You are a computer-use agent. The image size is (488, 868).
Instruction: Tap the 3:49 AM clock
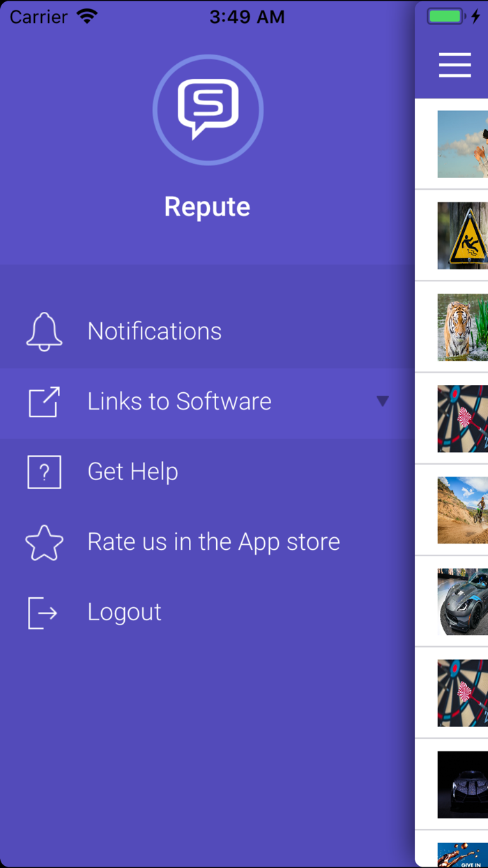pyautogui.click(x=247, y=17)
